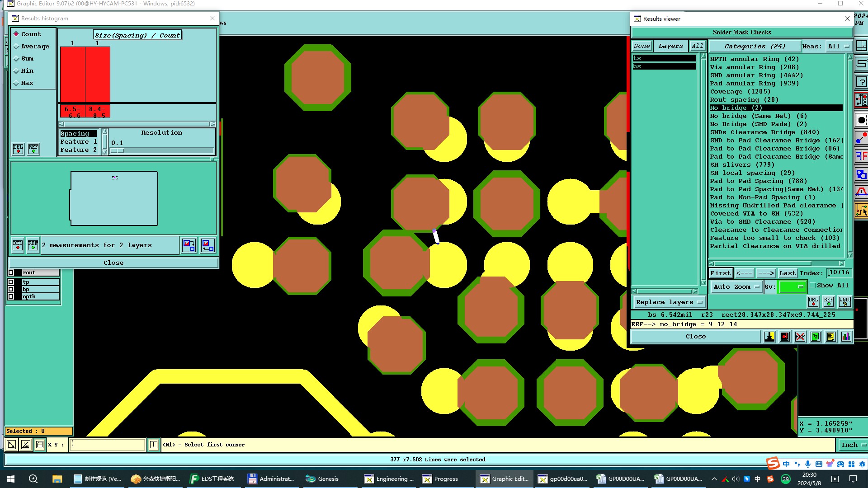Click the UNDO icon in Results viewer

coord(844,302)
